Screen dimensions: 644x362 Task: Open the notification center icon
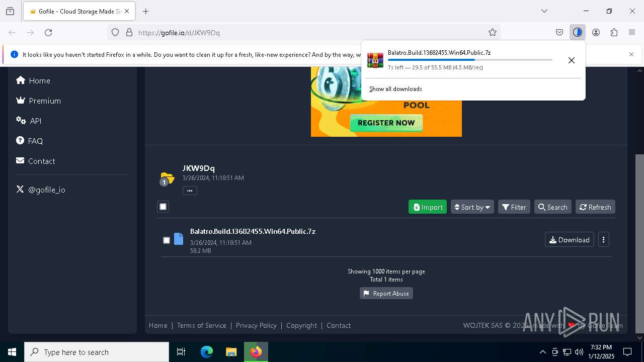tap(627, 352)
